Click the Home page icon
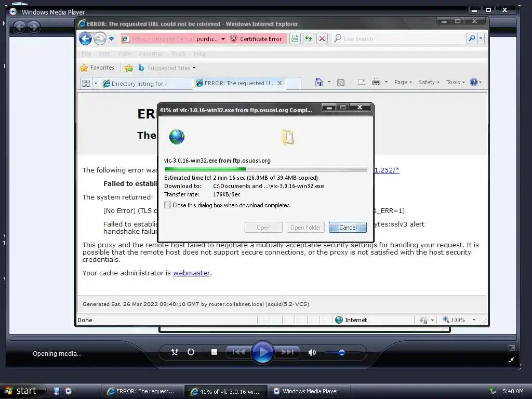The height and width of the screenshot is (399, 532). (319, 82)
